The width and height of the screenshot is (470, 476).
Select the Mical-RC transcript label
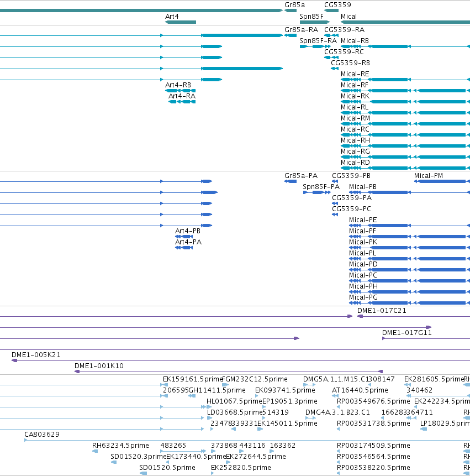click(355, 129)
